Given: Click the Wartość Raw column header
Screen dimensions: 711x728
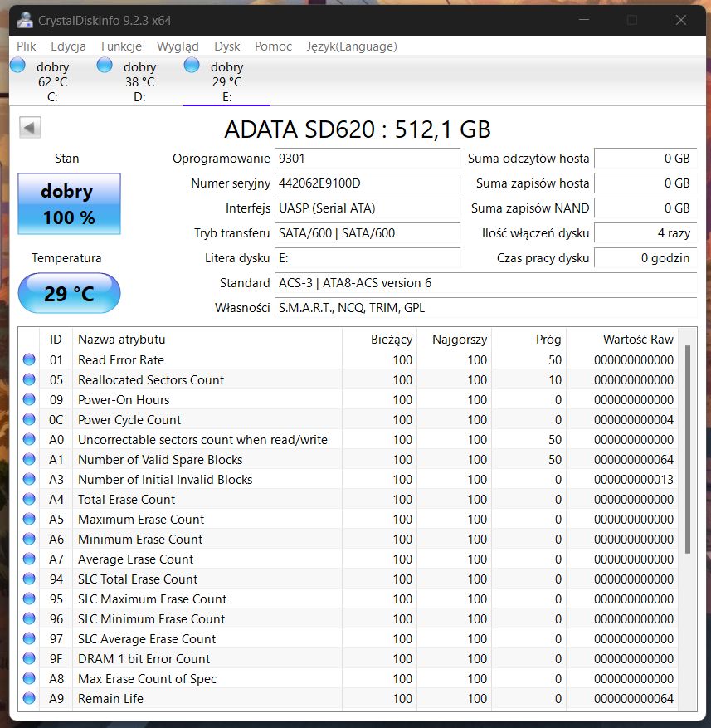Looking at the screenshot, I should [x=622, y=340].
